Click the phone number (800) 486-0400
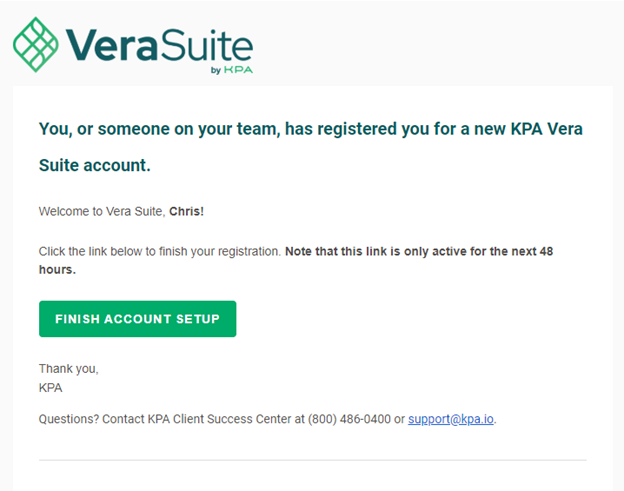The width and height of the screenshot is (624, 491). click(x=349, y=419)
